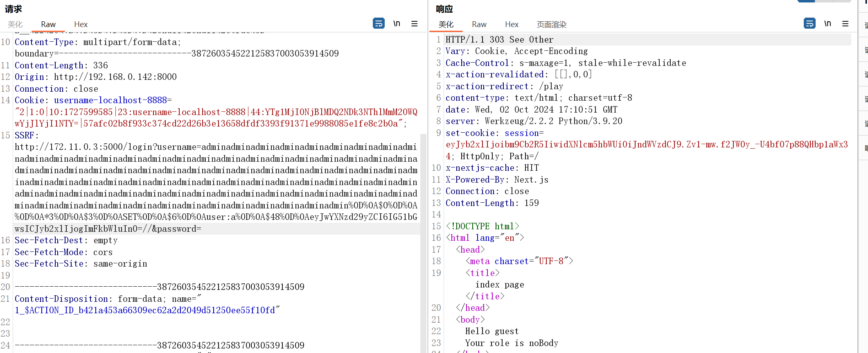Click the x-nextjs-cache: HIT header
Screen dimensions: 868x353
(492, 167)
